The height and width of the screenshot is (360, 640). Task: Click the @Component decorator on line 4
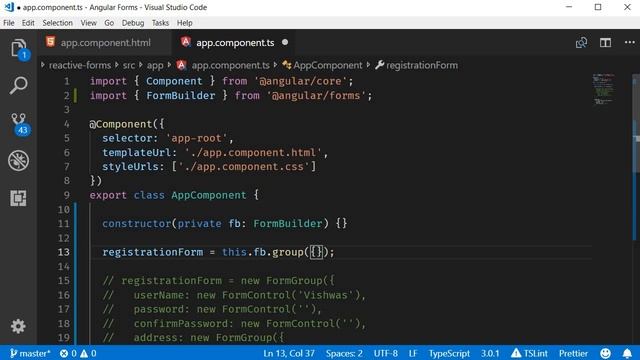pyautogui.click(x=120, y=124)
